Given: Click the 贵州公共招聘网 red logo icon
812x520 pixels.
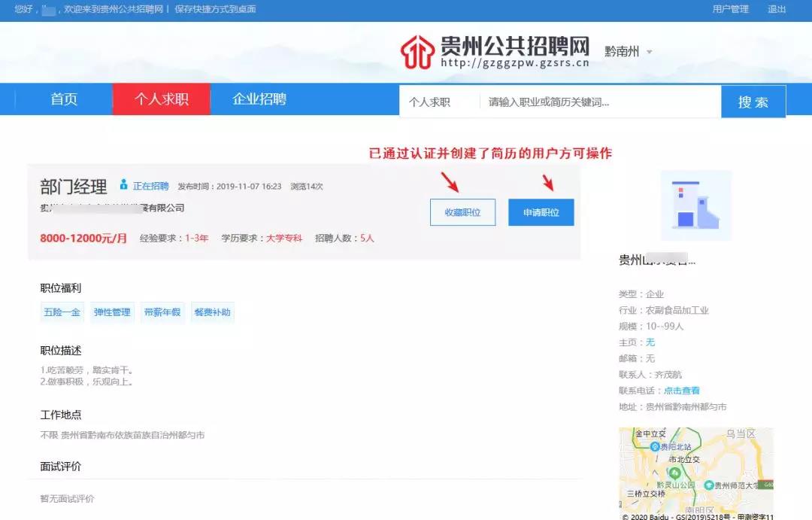Looking at the screenshot, I should (417, 50).
